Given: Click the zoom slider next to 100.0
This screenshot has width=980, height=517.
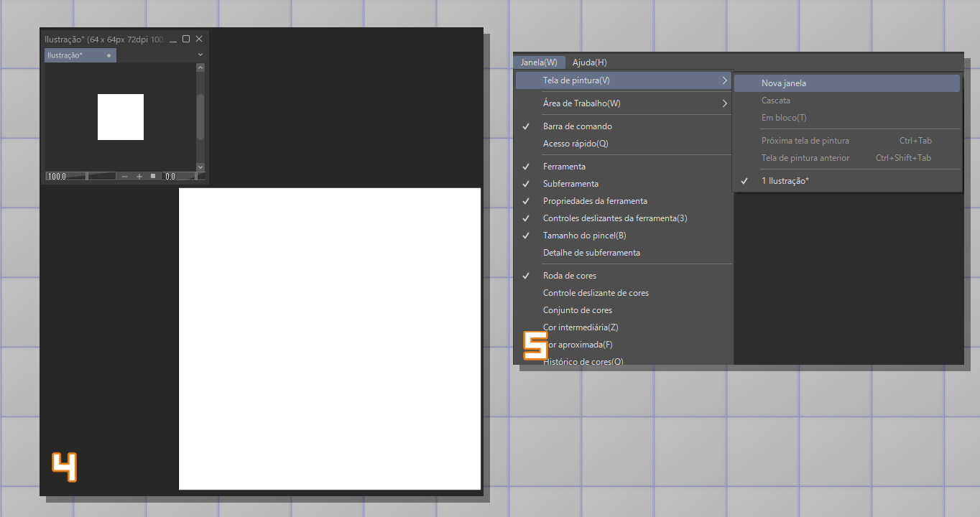Looking at the screenshot, I should coord(101,176).
